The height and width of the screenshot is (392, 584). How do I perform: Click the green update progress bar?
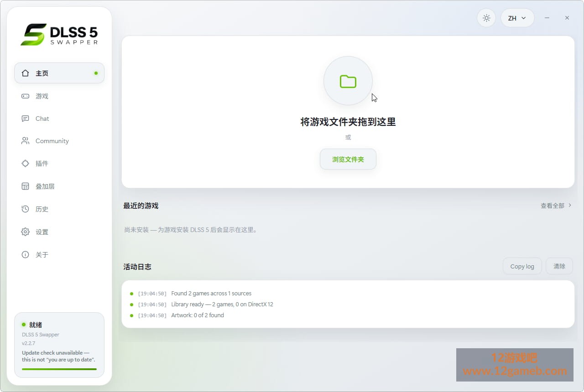(59, 369)
